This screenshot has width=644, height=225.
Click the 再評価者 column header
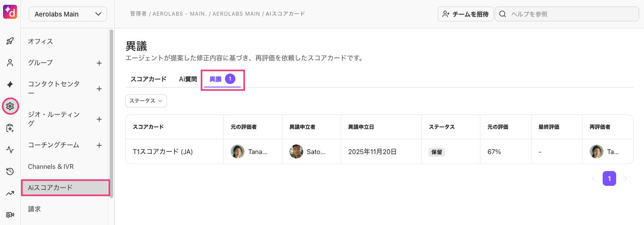(x=600, y=127)
